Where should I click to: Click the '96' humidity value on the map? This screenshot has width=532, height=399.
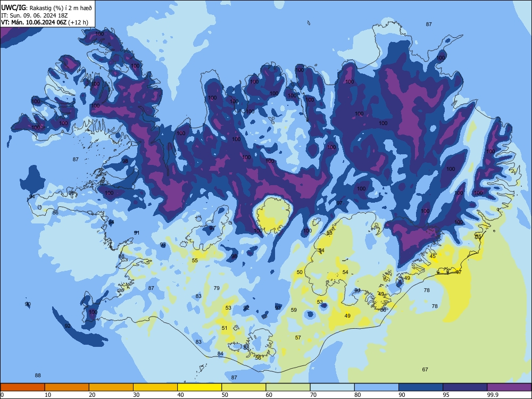(x=71, y=193)
